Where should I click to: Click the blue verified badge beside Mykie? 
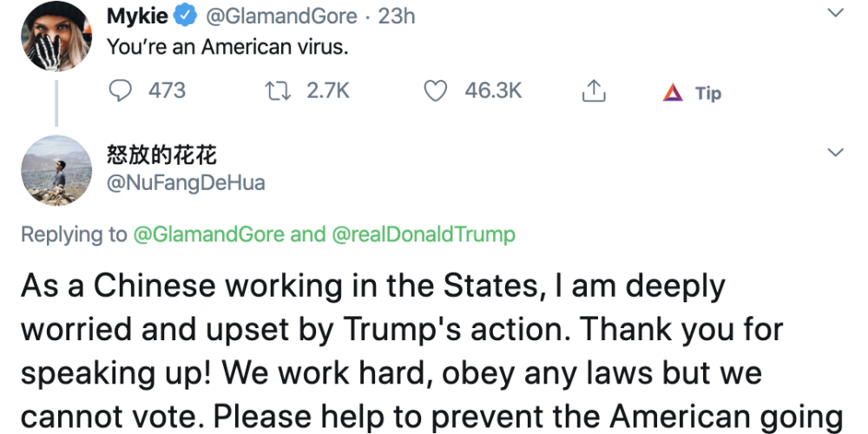pos(185,16)
